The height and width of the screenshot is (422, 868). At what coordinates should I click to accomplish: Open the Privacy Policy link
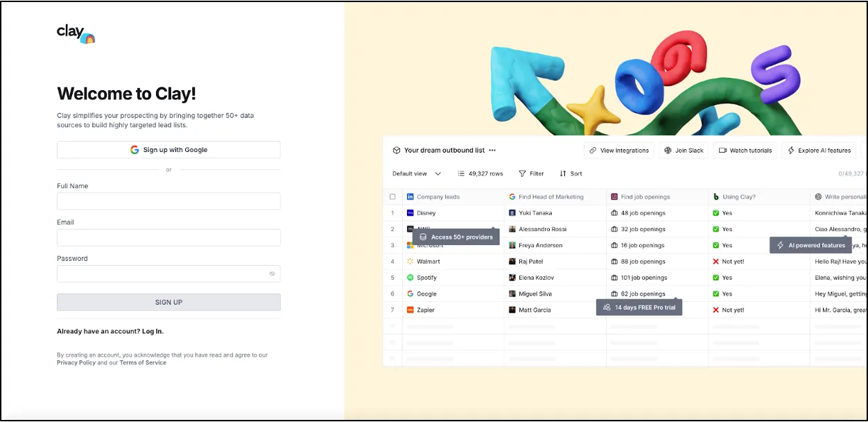click(x=76, y=362)
